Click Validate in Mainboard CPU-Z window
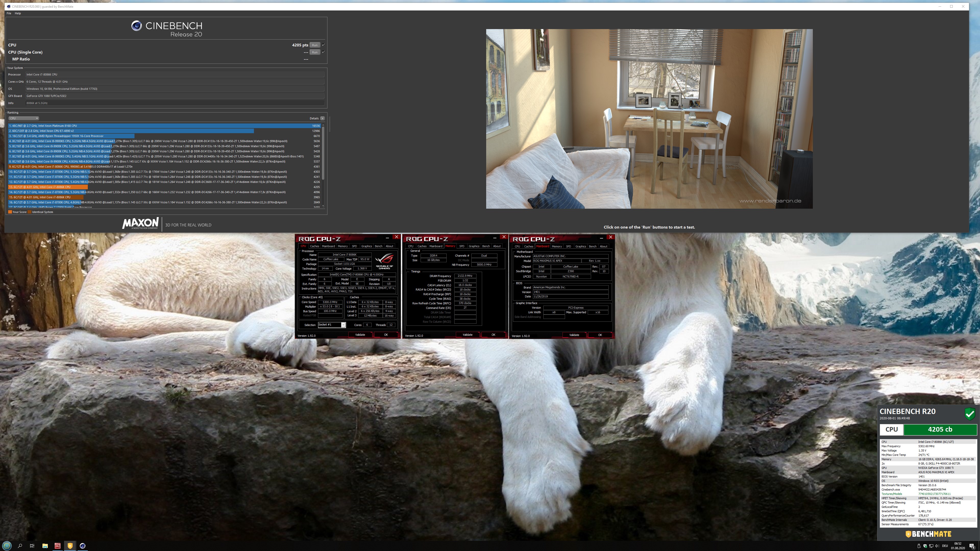This screenshot has height=551, width=980. [x=574, y=335]
